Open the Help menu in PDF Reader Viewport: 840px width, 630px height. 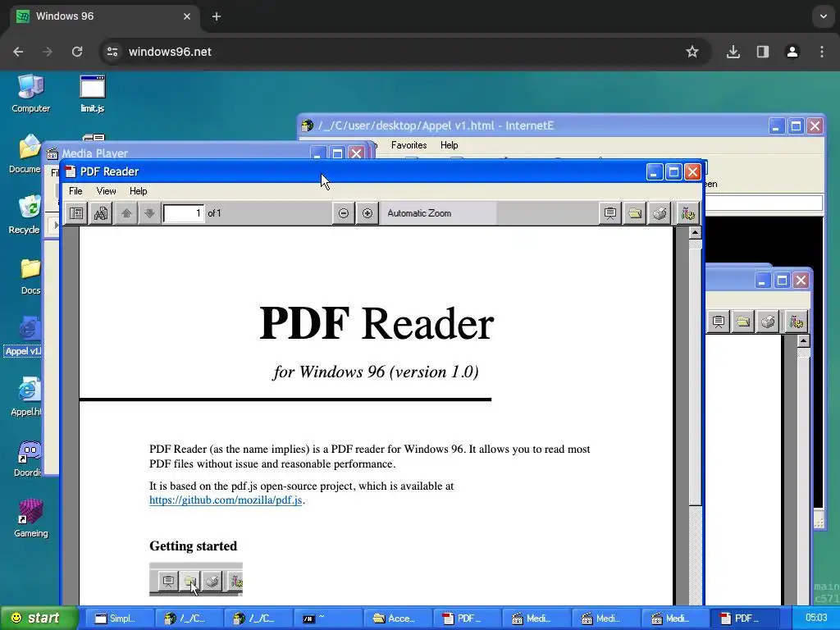tap(138, 190)
